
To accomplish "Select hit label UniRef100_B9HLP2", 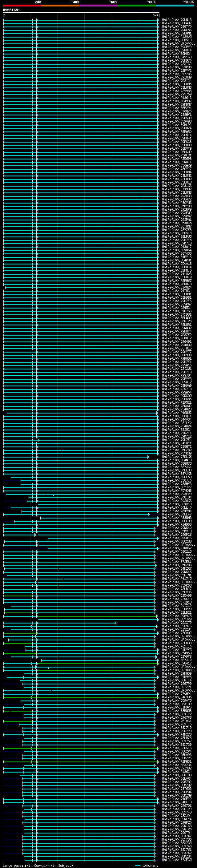I will coord(177,125).
